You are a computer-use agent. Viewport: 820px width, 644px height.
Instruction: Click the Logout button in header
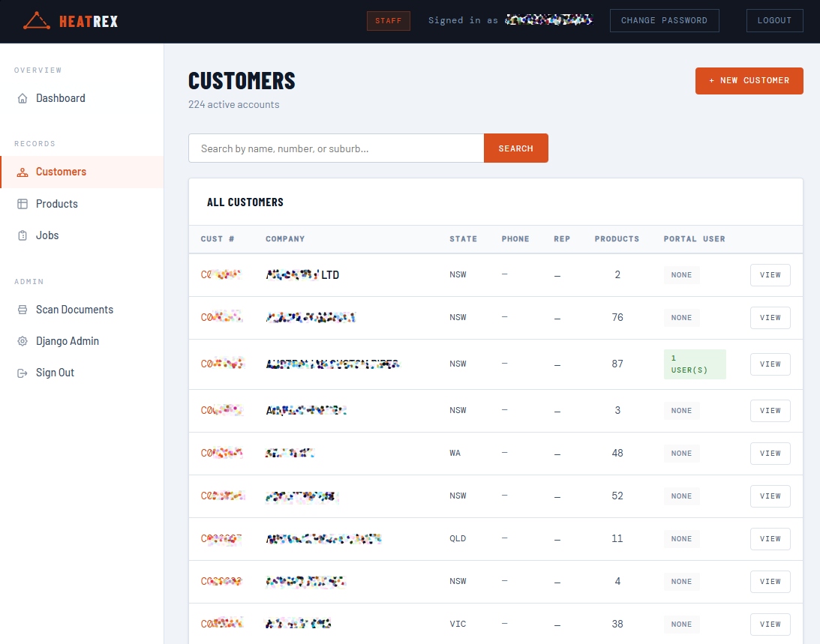pos(774,20)
